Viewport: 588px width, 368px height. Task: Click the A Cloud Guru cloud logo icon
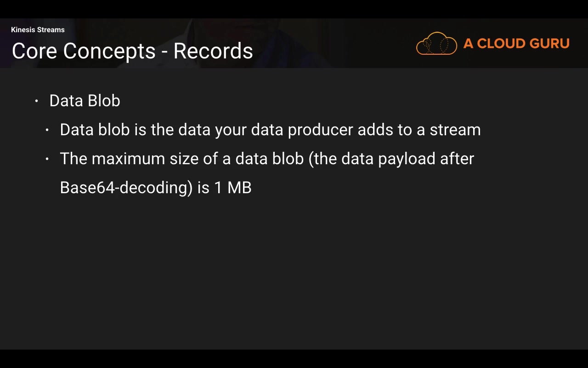coord(436,44)
